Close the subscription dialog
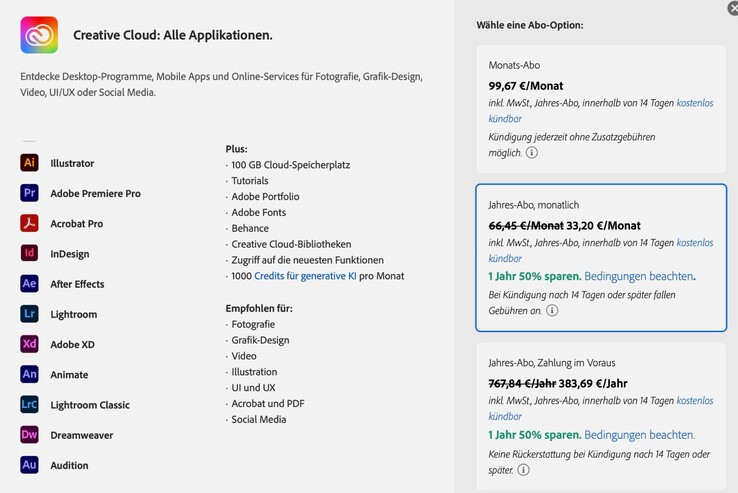 733,8
